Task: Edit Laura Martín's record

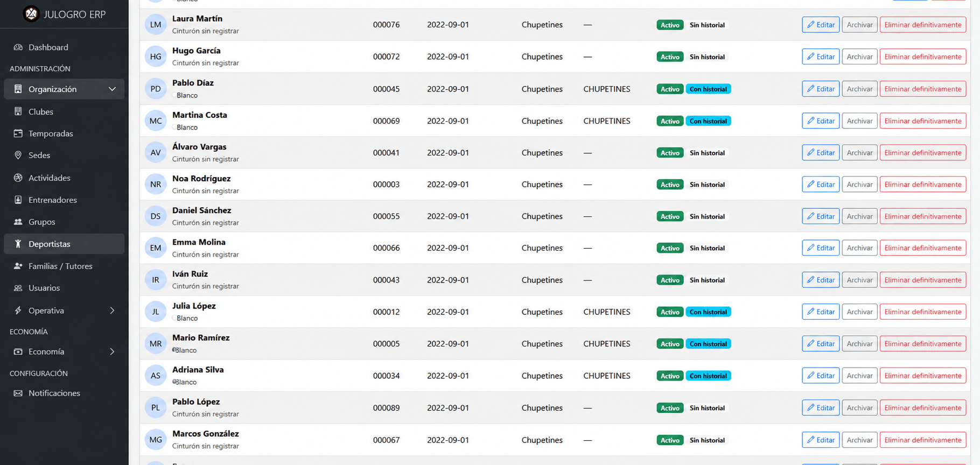Action: point(821,25)
